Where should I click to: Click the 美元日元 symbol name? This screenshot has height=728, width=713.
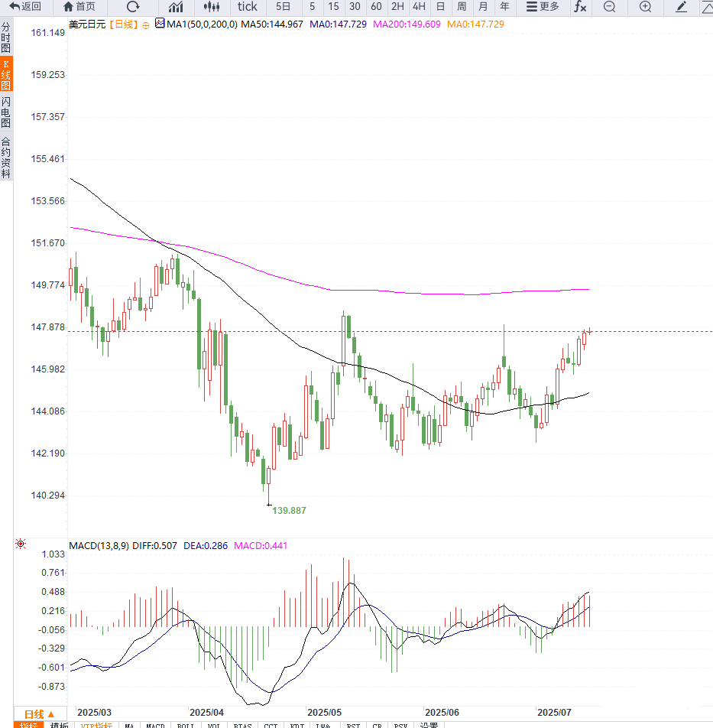87,24
